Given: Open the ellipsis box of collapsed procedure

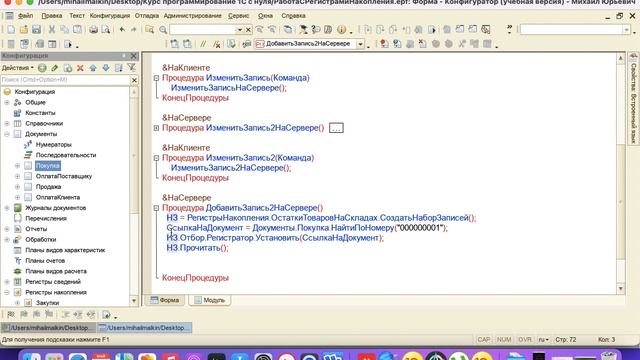Looking at the screenshot, I should coord(336,128).
